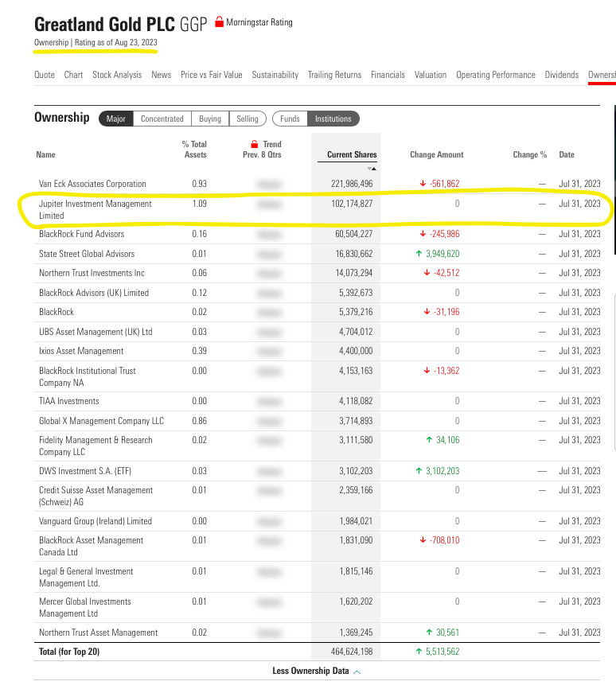The image size is (616, 693).
Task: Click TIAA Investments name
Action: tap(69, 401)
